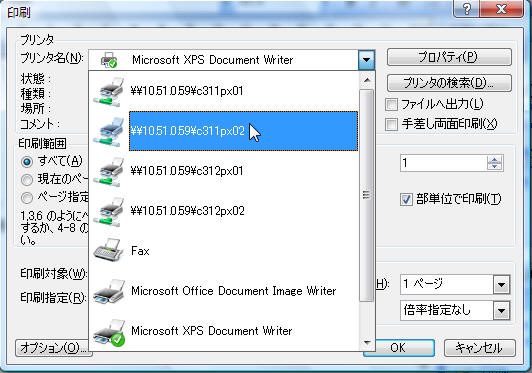The image size is (532, 373).
Task: Click the c311px02 network printer icon
Action: (109, 131)
